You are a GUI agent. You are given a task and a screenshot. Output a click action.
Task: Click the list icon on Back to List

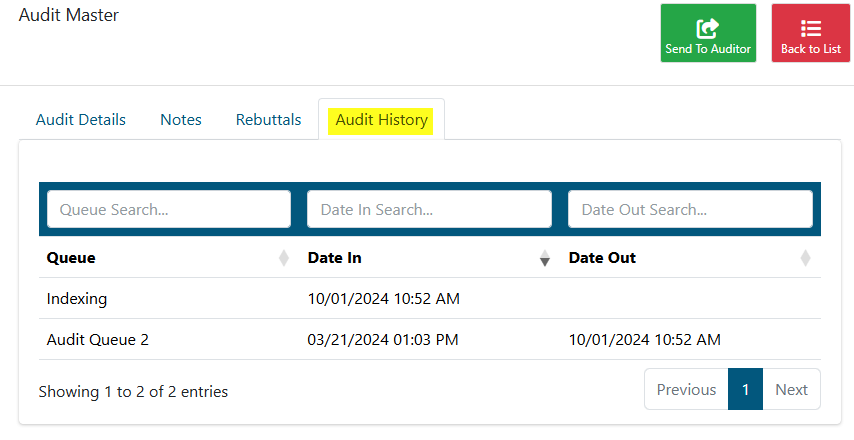point(811,28)
